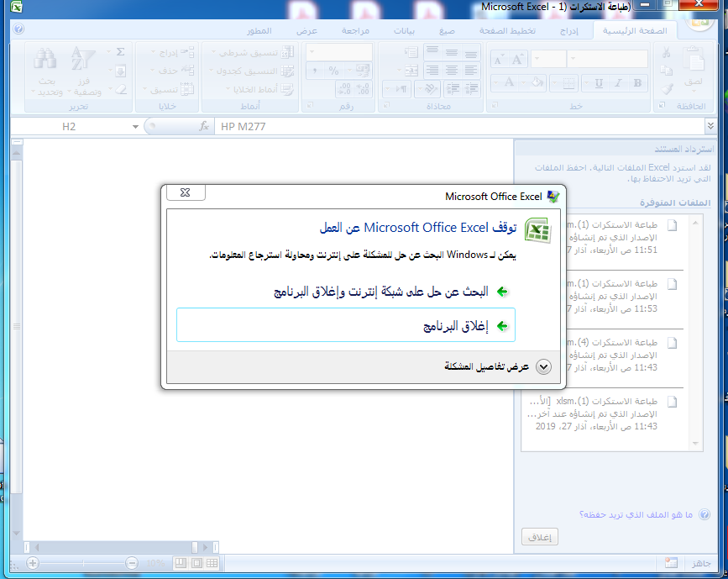Open the Name Box dropdown arrow
The height and width of the screenshot is (579, 728).
tap(135, 126)
